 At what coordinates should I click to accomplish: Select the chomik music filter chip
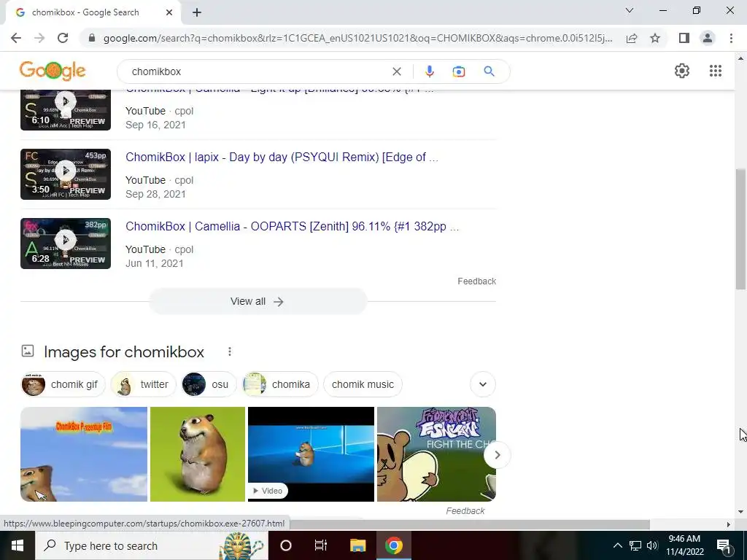363,384
